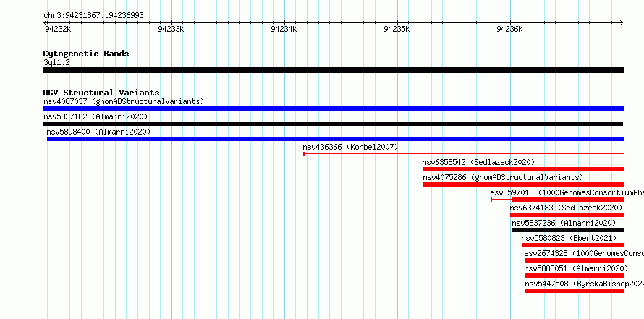Click the esv3597018 1000Genomes label
The height and width of the screenshot is (319, 644).
pos(567,192)
